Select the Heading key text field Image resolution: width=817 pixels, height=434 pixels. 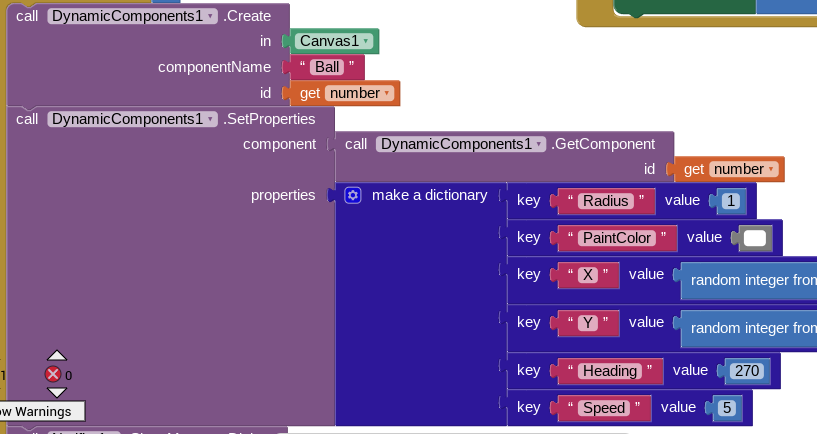tap(610, 371)
